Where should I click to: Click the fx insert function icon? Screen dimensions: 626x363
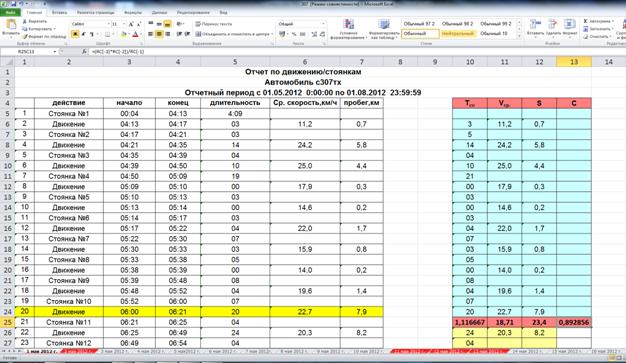(x=84, y=52)
